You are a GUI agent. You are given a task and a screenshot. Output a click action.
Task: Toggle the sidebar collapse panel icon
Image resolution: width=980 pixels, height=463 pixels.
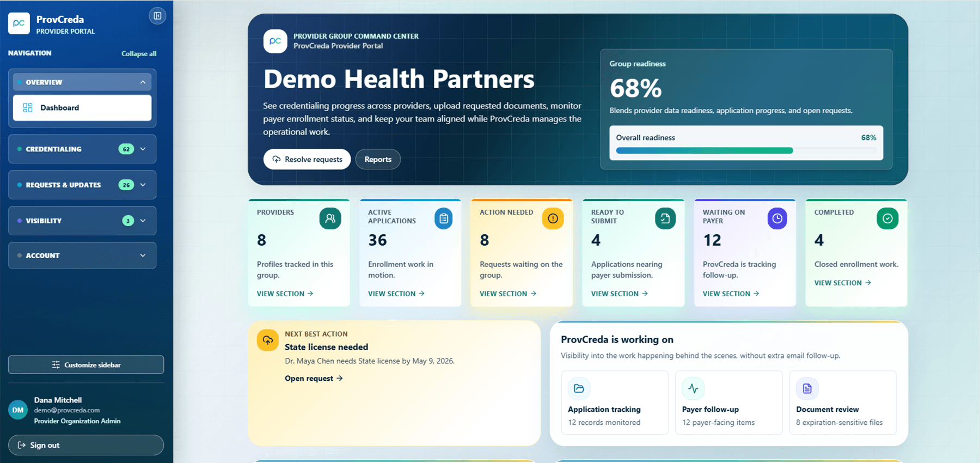pyautogui.click(x=157, y=16)
